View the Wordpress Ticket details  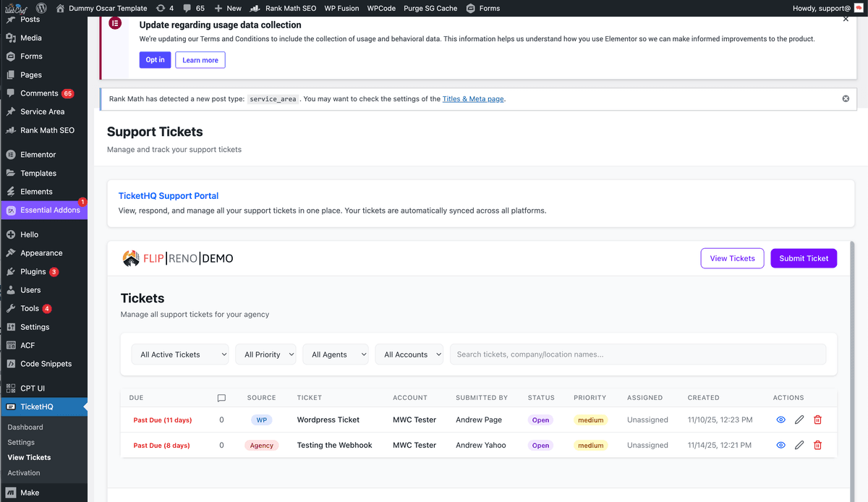click(x=780, y=420)
